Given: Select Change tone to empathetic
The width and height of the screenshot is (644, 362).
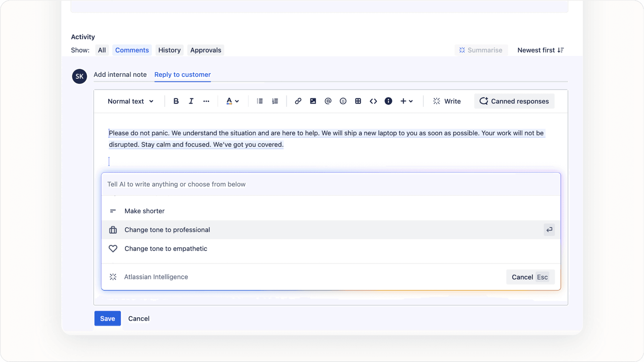Looking at the screenshot, I should (x=166, y=248).
